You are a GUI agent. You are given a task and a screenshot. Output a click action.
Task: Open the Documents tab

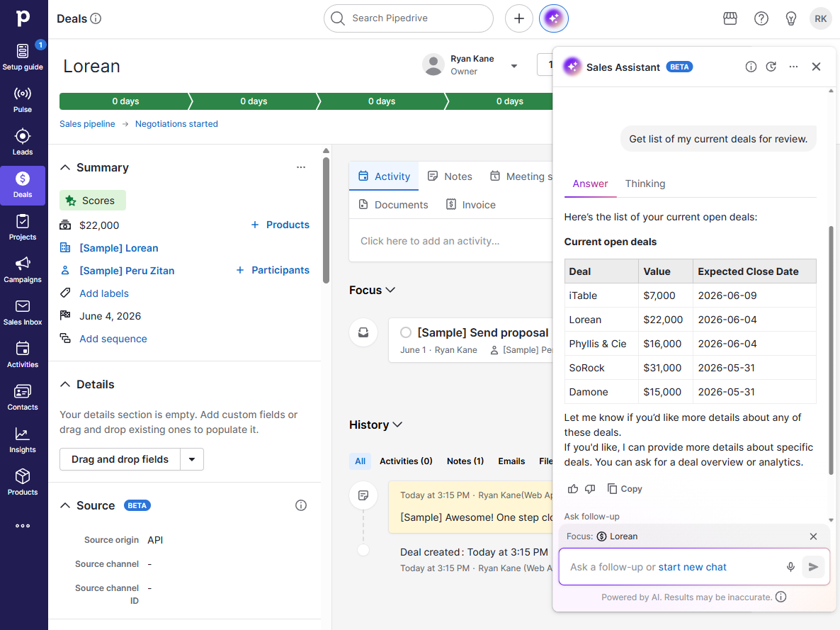393,205
